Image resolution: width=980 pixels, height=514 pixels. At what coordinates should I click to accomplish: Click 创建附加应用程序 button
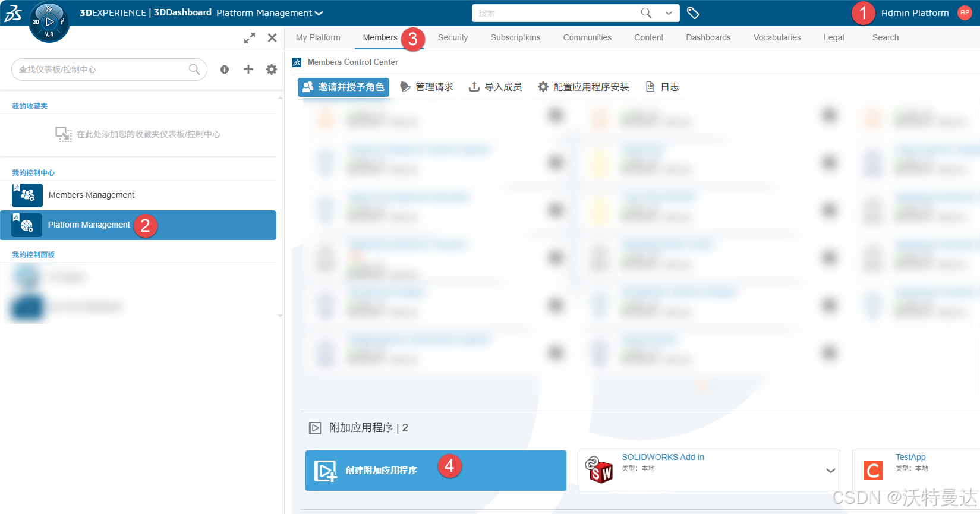tap(436, 471)
